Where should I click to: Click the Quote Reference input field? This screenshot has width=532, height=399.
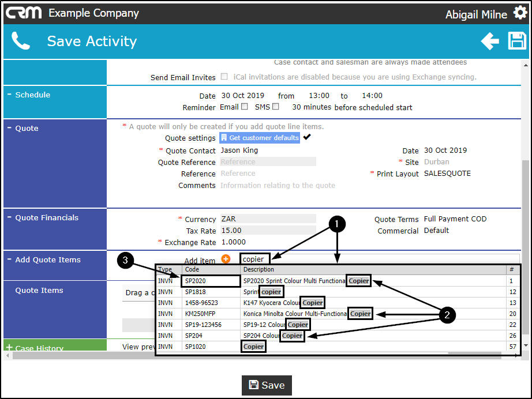tap(268, 161)
